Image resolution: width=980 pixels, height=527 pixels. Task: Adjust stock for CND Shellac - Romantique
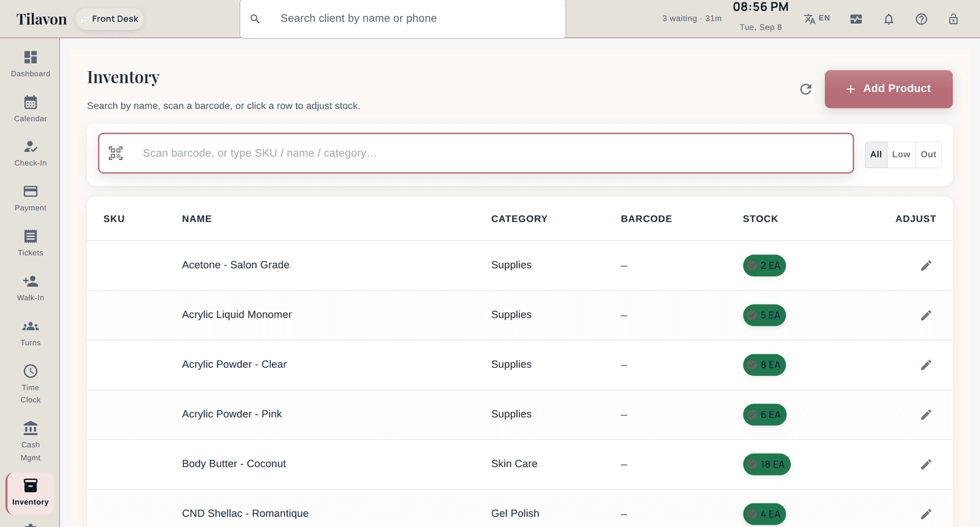pyautogui.click(x=926, y=514)
